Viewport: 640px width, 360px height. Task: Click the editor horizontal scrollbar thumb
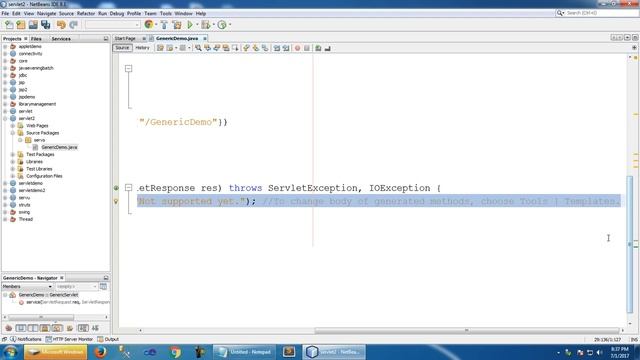point(467,330)
